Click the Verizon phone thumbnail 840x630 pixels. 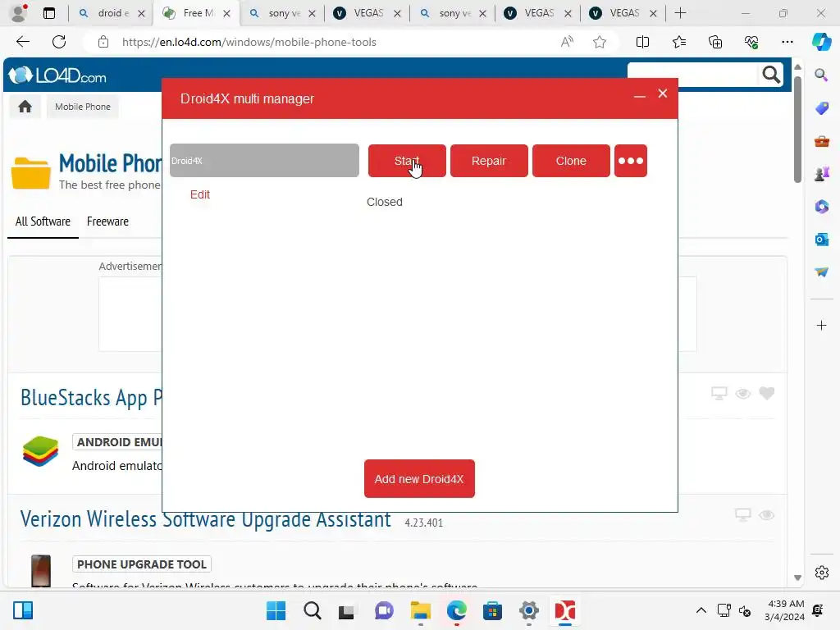[41, 571]
